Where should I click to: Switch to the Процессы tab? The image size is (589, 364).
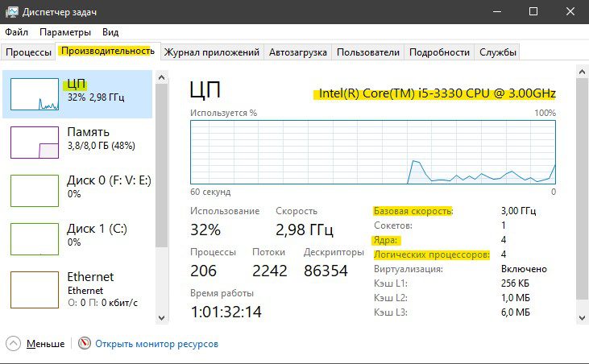28,52
